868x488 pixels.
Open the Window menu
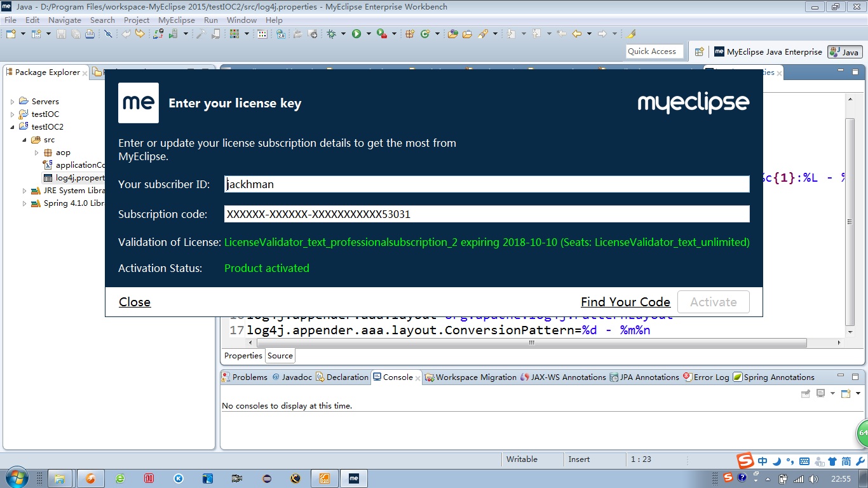(x=241, y=20)
